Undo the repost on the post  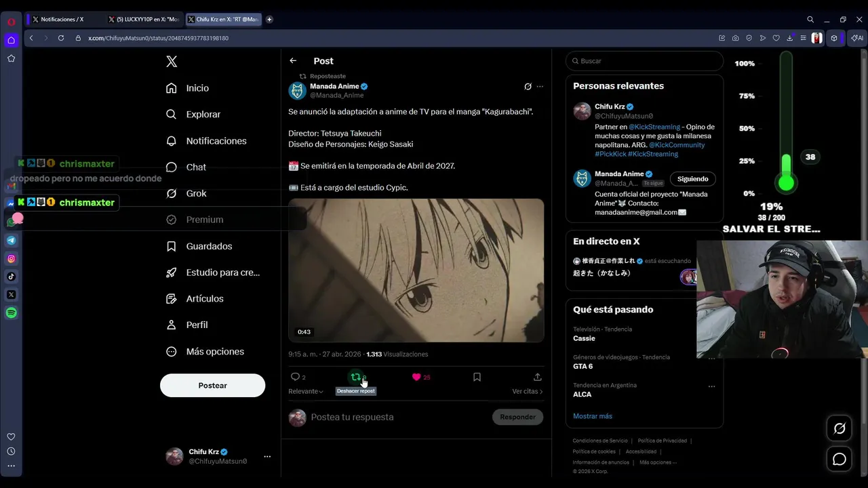pos(355,377)
